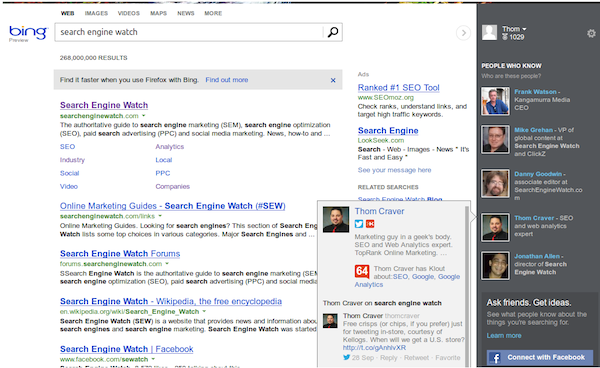Screen dimensions: 600x368
Task: Switch to the VIDEOS tab
Action: (x=129, y=13)
